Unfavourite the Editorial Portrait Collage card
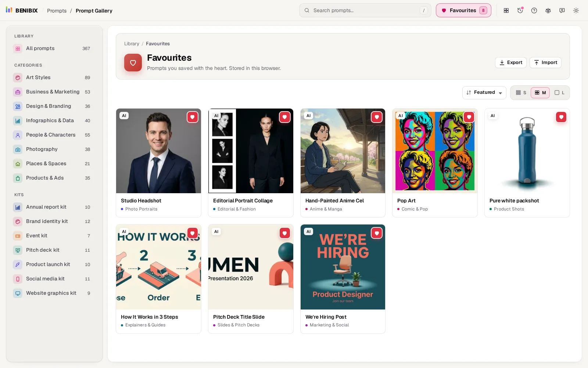The height and width of the screenshot is (368, 588). [285, 117]
